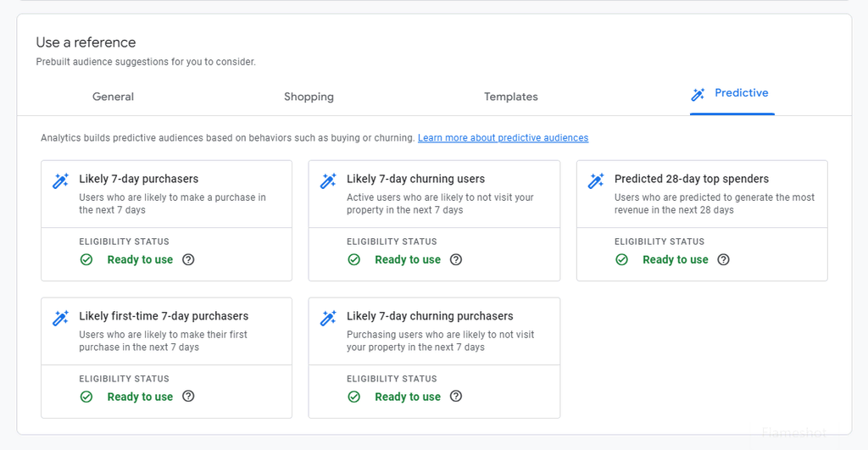
Task: Click green checkmark under Likely 7-day churning users
Action: click(354, 259)
